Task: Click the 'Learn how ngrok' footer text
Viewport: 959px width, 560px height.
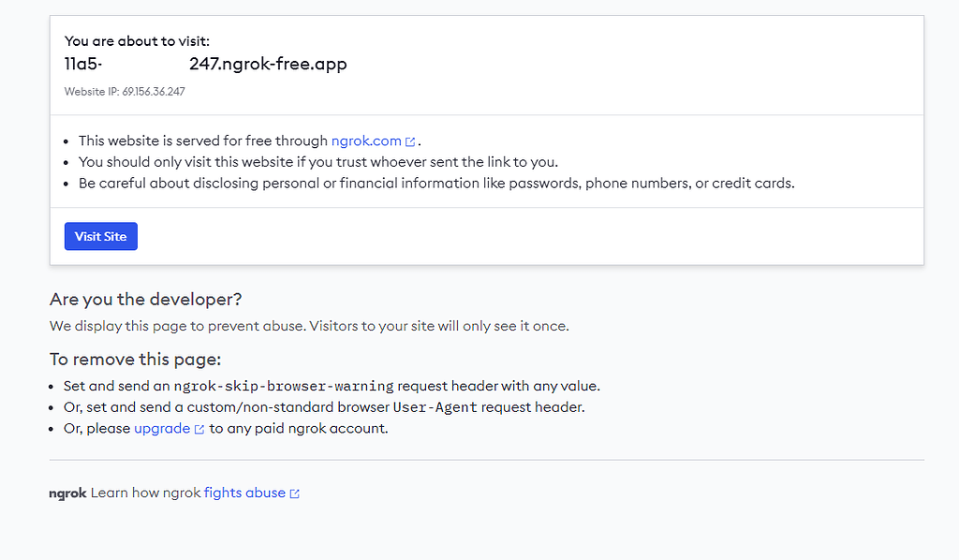Action: 146,493
